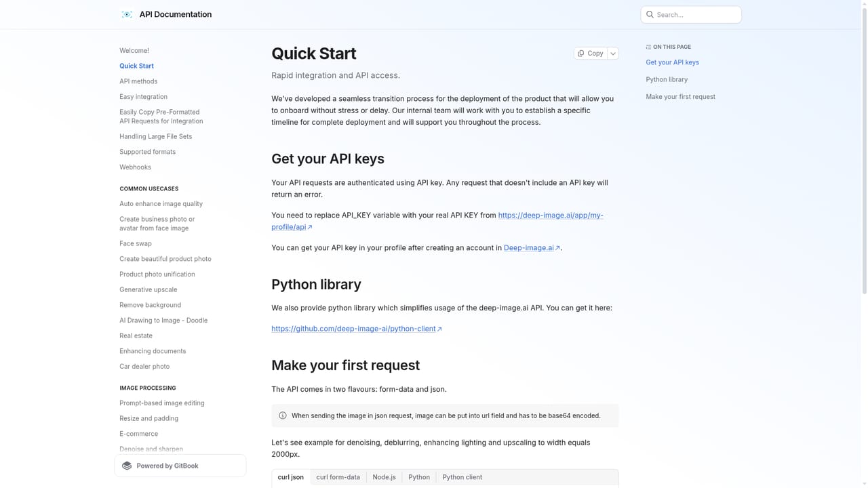Open Auto enhance image quality page
868x488 pixels.
coord(161,204)
